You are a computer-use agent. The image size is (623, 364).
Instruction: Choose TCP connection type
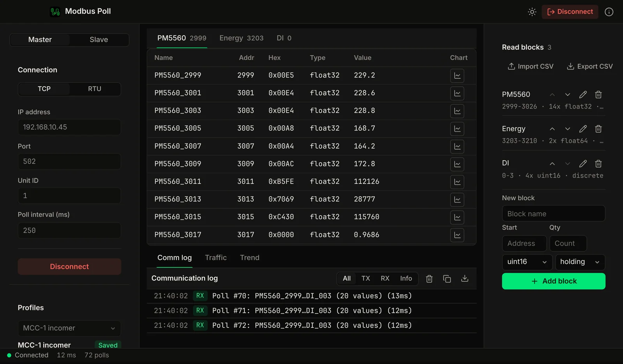coord(44,89)
